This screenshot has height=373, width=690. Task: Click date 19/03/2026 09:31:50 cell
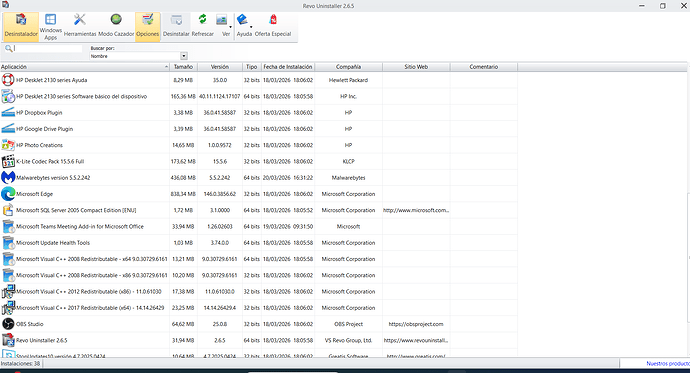(x=288, y=227)
